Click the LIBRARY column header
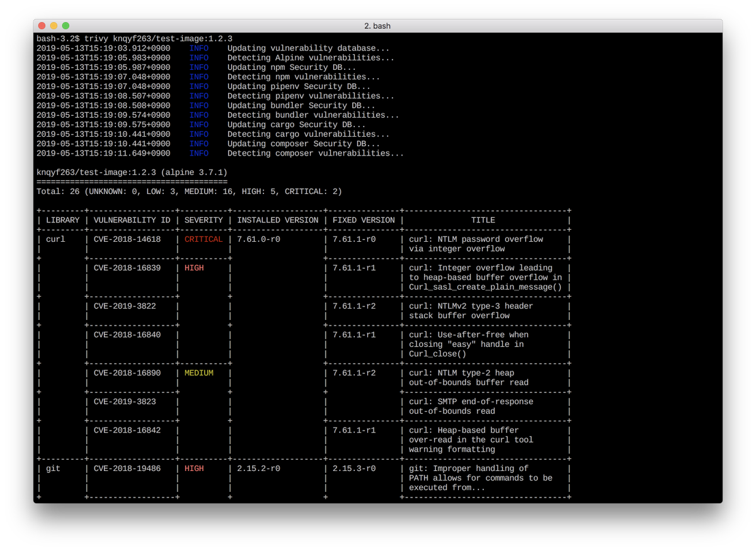 63,220
